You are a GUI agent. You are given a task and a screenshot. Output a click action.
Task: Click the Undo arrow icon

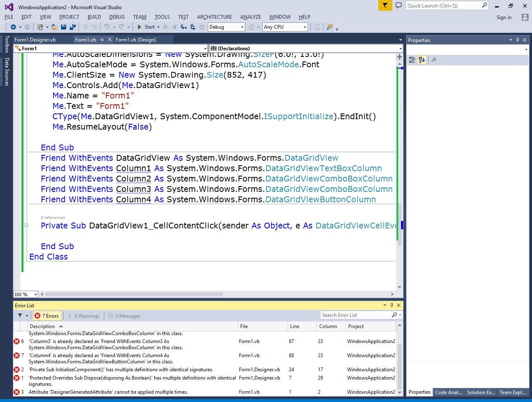[107, 27]
